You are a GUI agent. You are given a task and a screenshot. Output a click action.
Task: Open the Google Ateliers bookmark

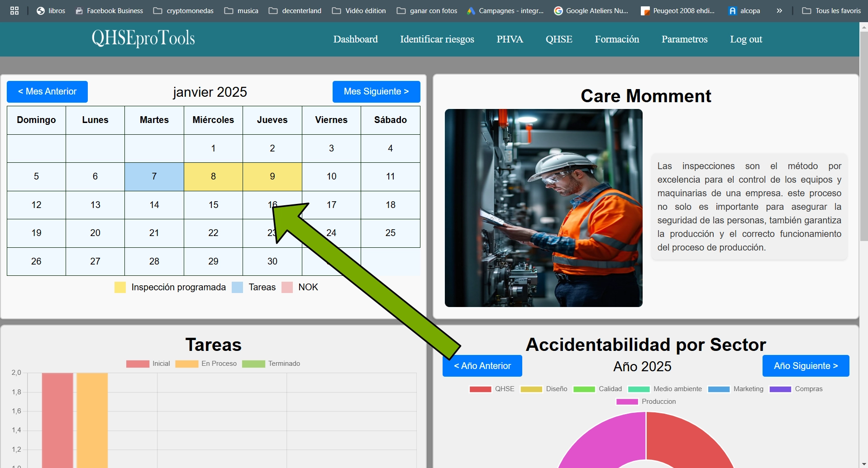[591, 10]
